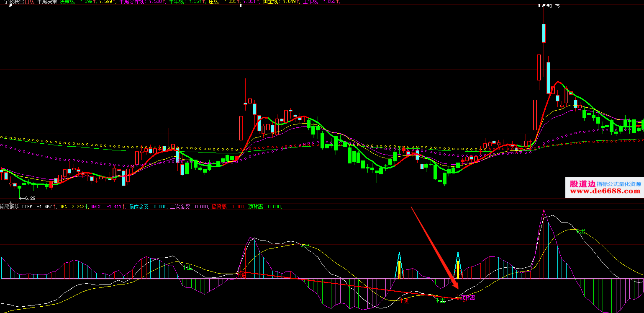This screenshot has height=313, width=644.
Task: Switch period via the red 日线 label
Action: (30, 2)
